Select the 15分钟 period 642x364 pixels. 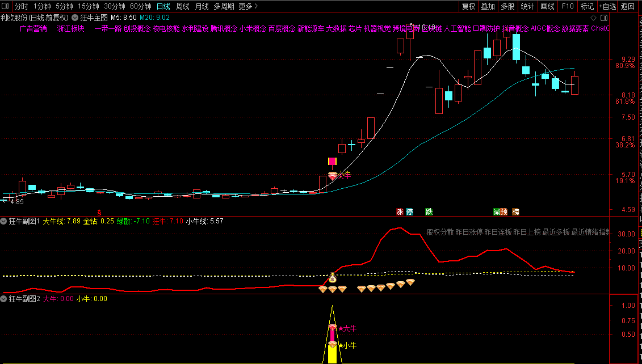pos(89,6)
